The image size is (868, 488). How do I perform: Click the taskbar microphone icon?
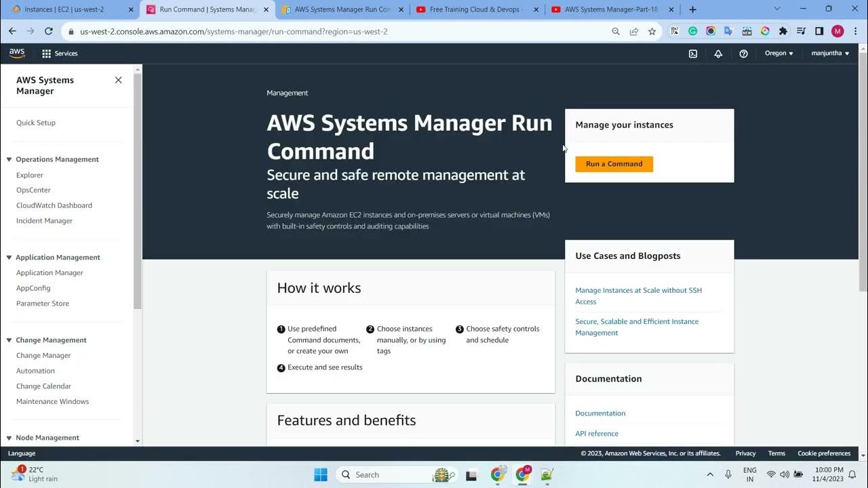coord(728,474)
